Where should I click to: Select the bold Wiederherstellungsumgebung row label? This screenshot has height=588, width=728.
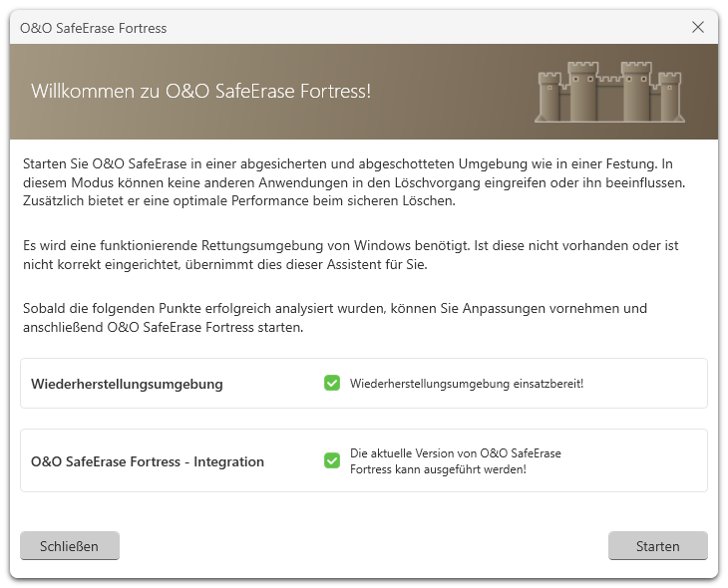click(x=127, y=384)
